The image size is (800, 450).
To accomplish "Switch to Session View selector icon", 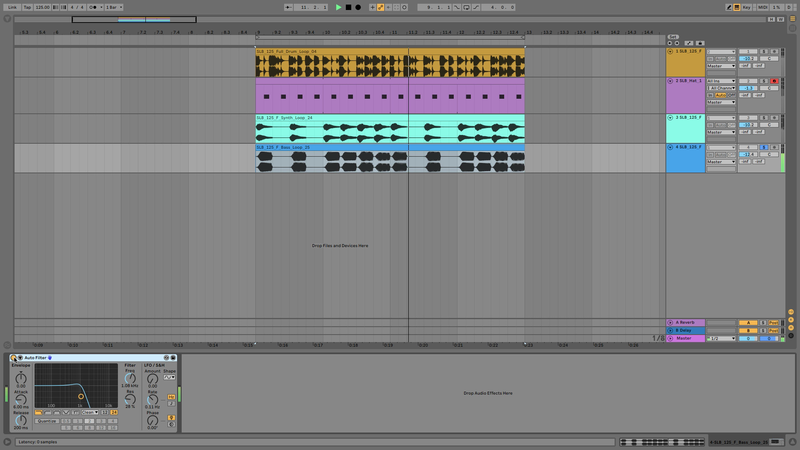I will (x=792, y=28).
